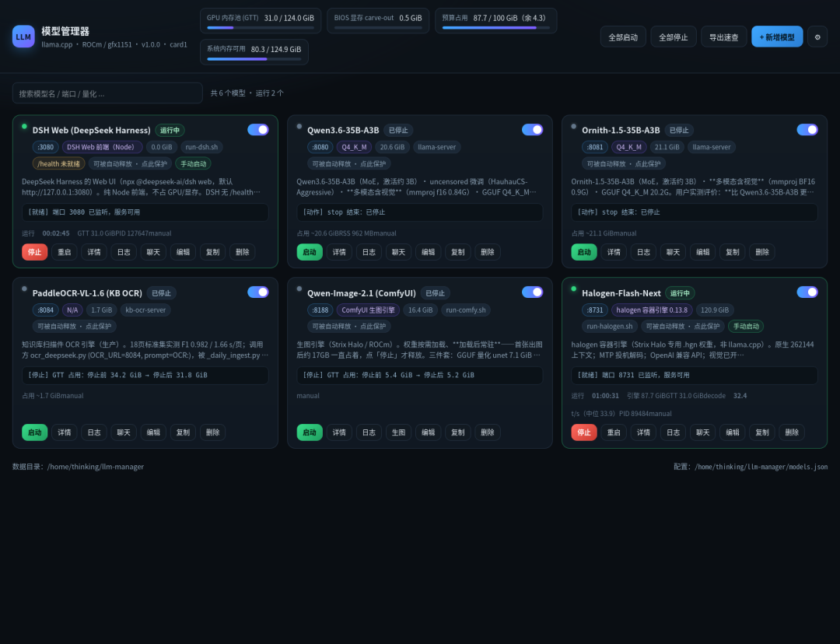Toggle DSH Web (DeepSeek Harness) switch

point(257,130)
